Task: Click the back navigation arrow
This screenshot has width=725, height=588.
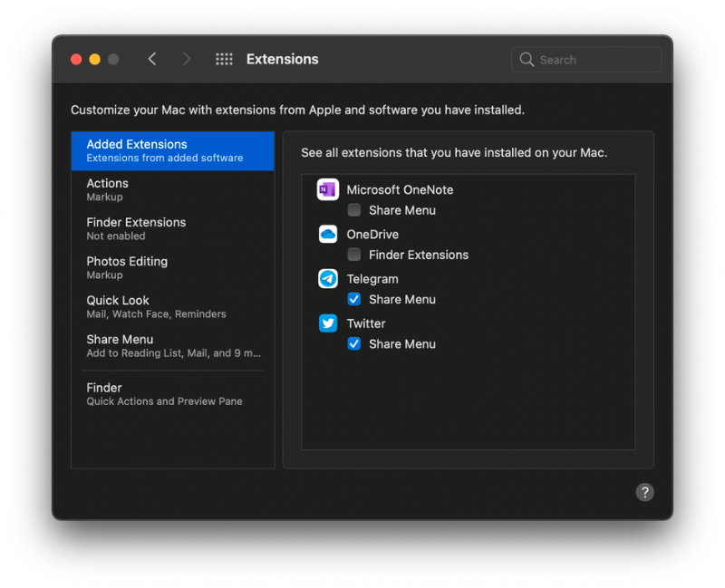Action: tap(152, 58)
